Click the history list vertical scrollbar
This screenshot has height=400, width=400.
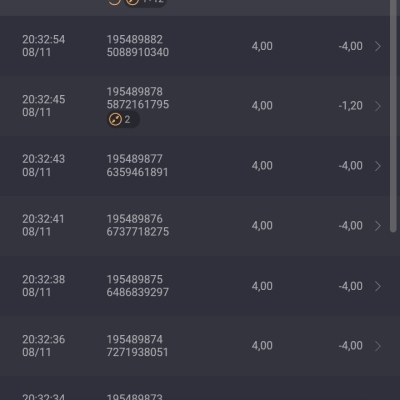coord(393,115)
